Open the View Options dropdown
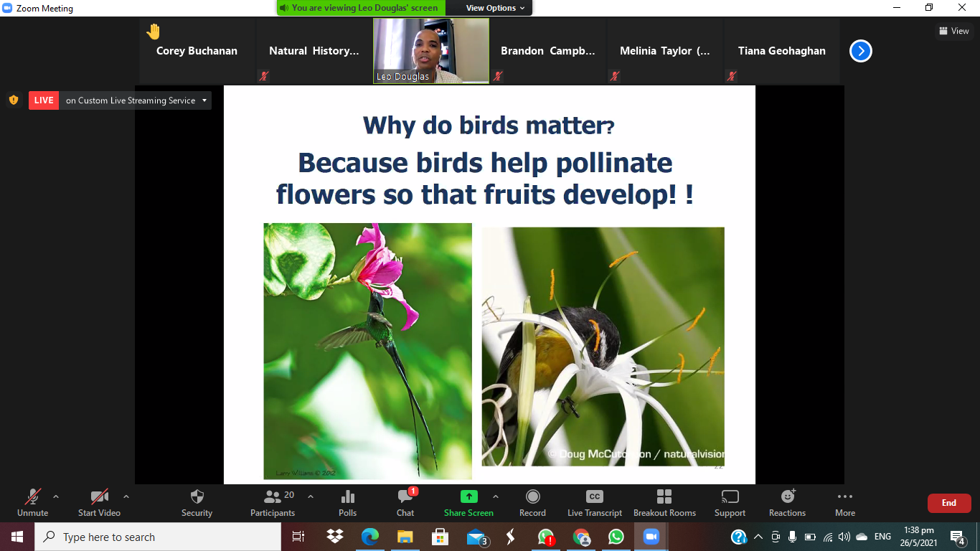980x551 pixels. click(x=495, y=8)
